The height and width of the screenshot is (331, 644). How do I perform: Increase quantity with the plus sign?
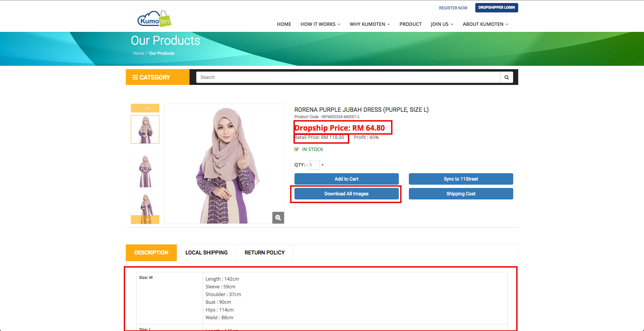(323, 165)
